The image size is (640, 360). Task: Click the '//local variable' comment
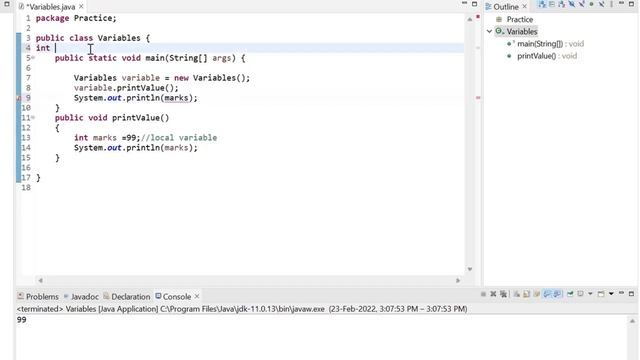coord(179,138)
